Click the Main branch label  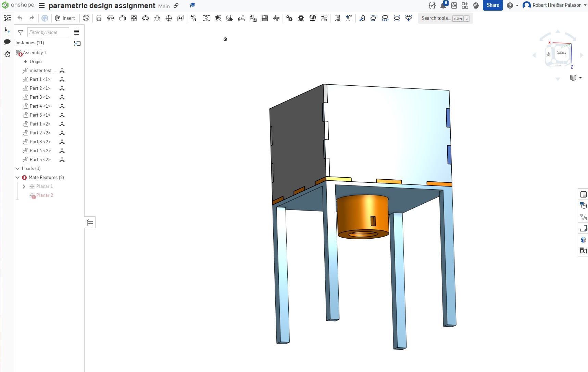coord(164,6)
